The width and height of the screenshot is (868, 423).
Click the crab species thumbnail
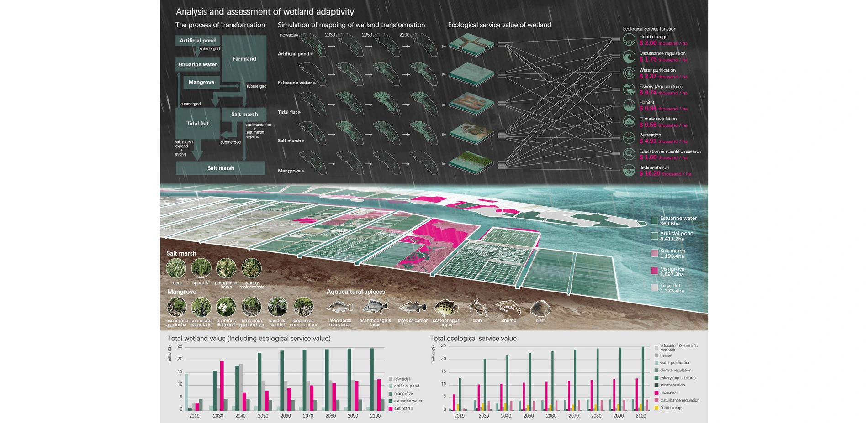477,308
